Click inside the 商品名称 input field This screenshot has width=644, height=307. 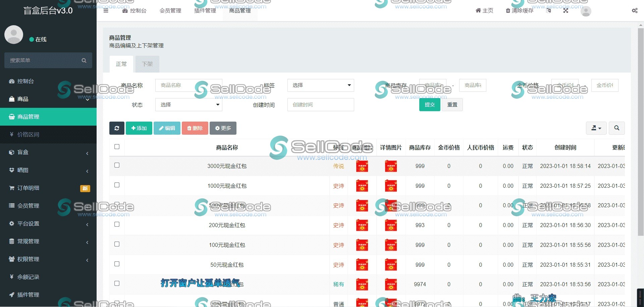click(189, 85)
